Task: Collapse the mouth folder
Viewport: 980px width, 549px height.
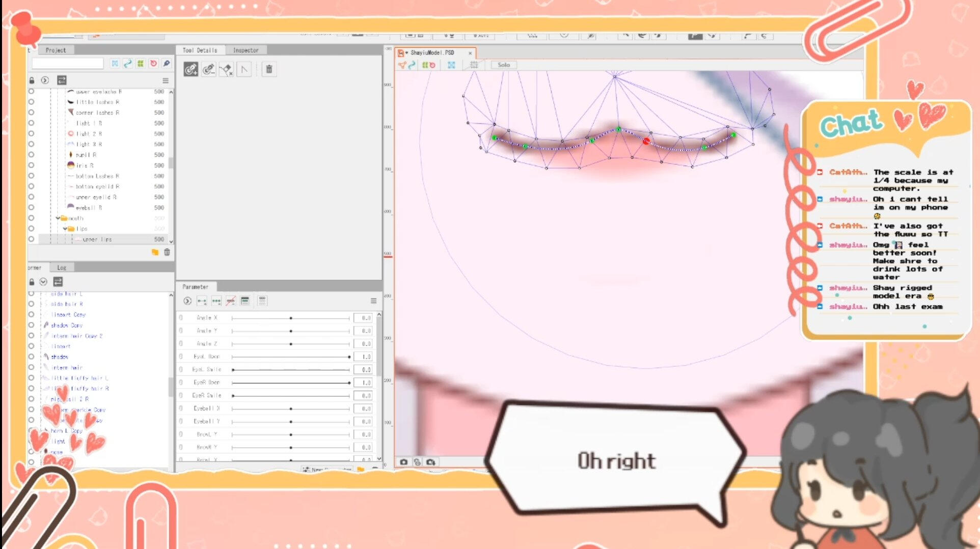Action: pos(58,218)
